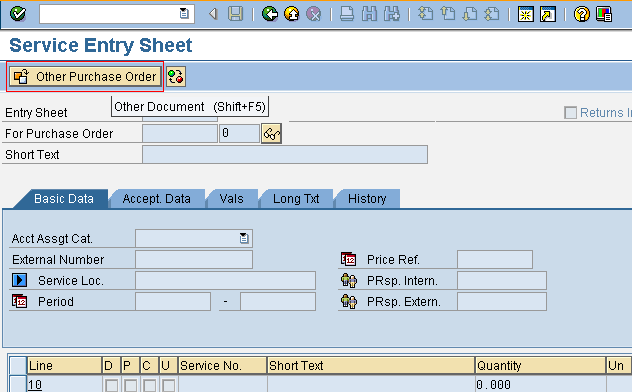Click the traffic light status icon button
The height and width of the screenshot is (392, 632).
tap(176, 76)
